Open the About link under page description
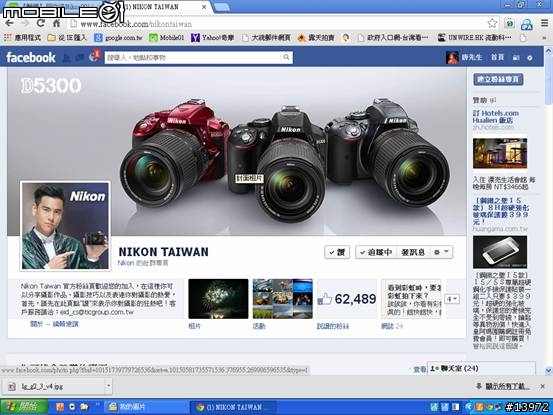This screenshot has width=553, height=415. pos(36,324)
